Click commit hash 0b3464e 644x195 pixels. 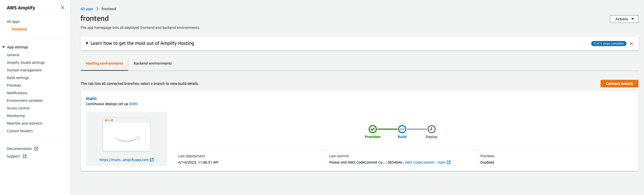point(395,162)
